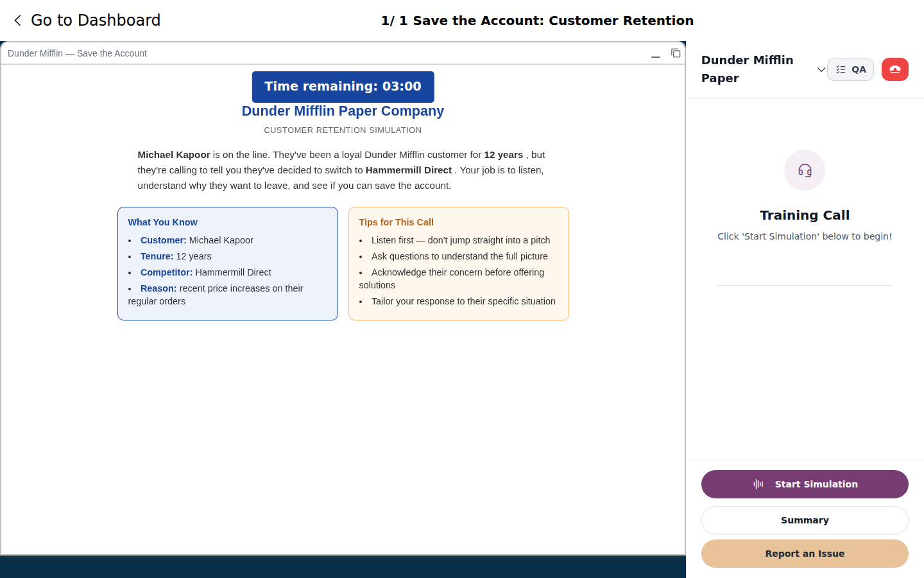Click the CUSTOMER RETENTION SIMULATION subtitle
Screen dimensions: 924x578
343,130
